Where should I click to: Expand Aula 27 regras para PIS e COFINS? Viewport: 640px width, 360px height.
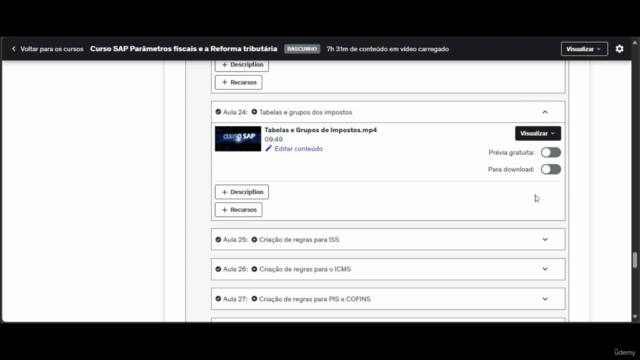pos(545,299)
